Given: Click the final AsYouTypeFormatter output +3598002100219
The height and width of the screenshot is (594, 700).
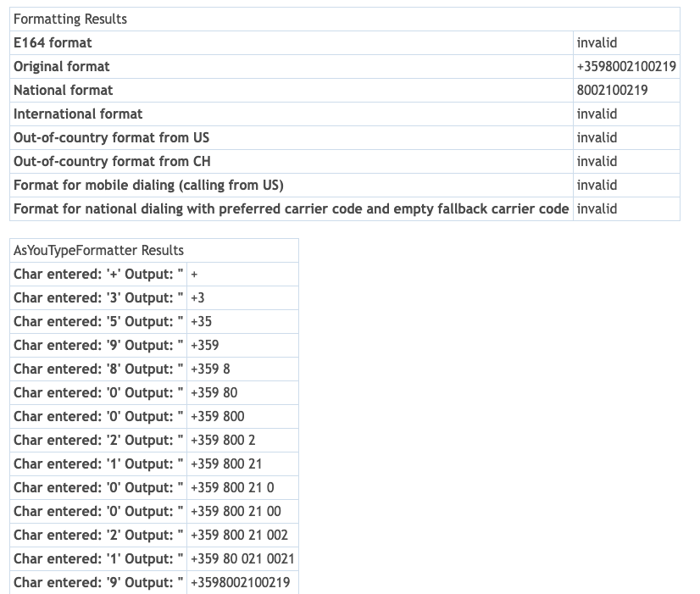Looking at the screenshot, I should [240, 582].
